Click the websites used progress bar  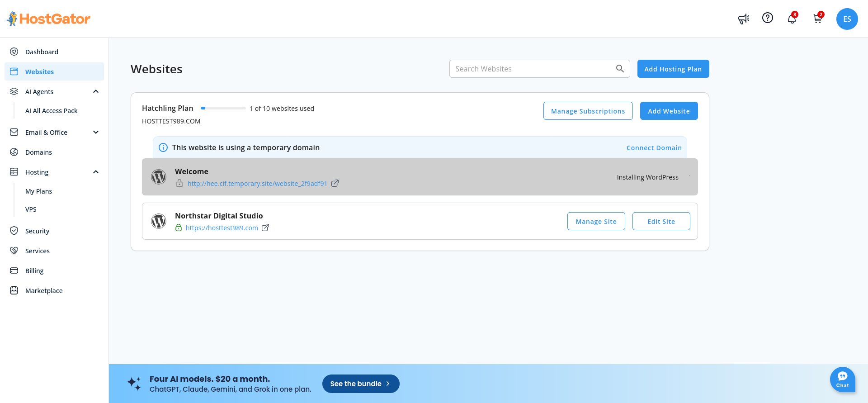223,108
